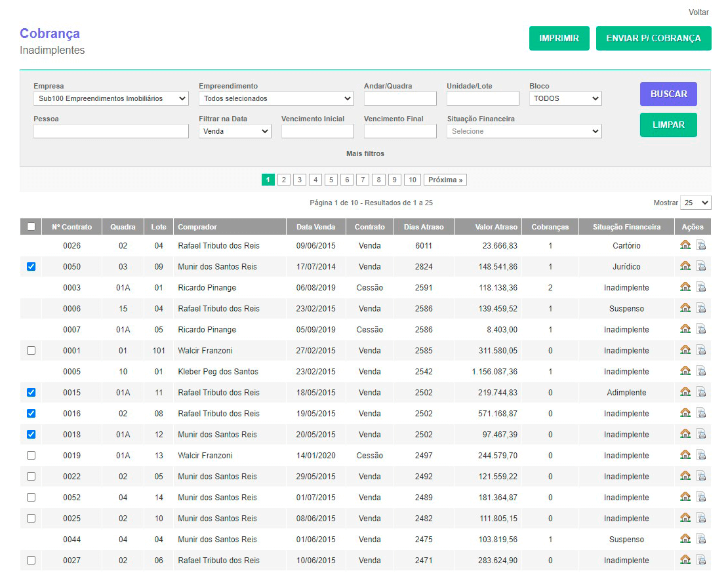Open the Mostrar results-per-page dropdown
Image resolution: width=728 pixels, height=575 pixels.
[x=695, y=203]
